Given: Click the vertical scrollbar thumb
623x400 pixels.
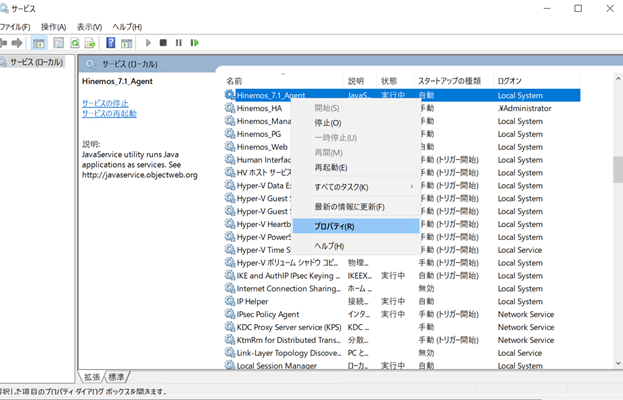Looking at the screenshot, I should coord(618,170).
